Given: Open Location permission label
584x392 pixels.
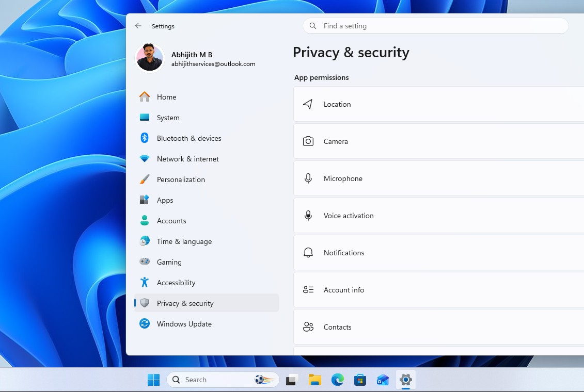Looking at the screenshot, I should 337,104.
